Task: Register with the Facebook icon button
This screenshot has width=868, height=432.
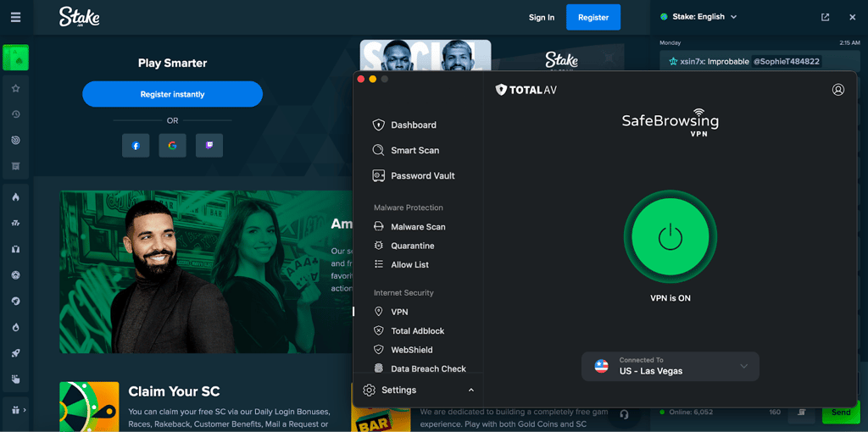Action: click(x=136, y=146)
